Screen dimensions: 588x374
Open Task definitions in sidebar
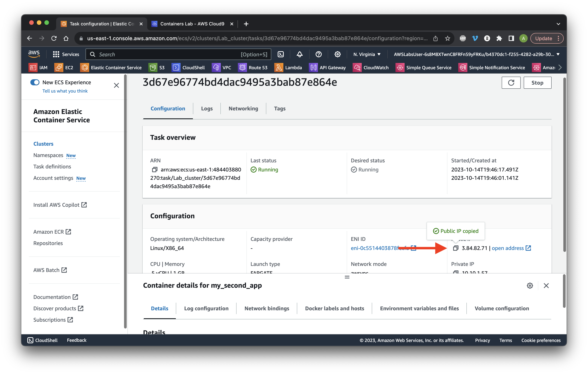pos(52,167)
